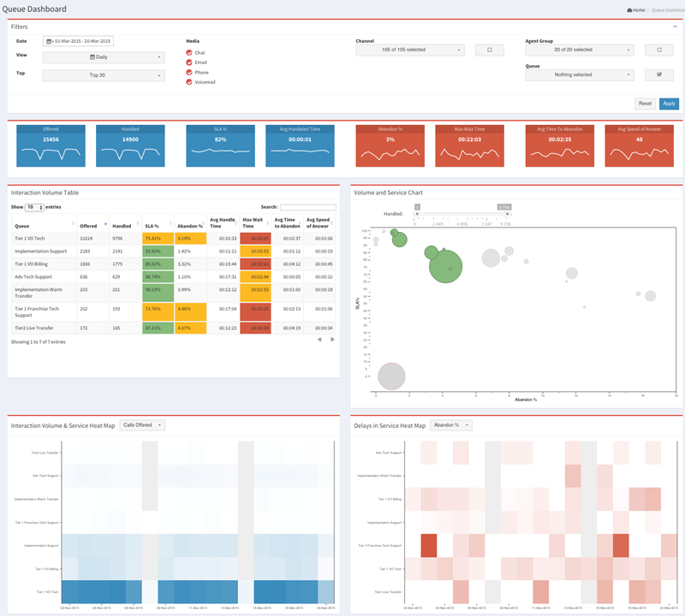Open the Calls Offered heat map dropdown
Viewport: 685px width, 616px height.
[143, 424]
